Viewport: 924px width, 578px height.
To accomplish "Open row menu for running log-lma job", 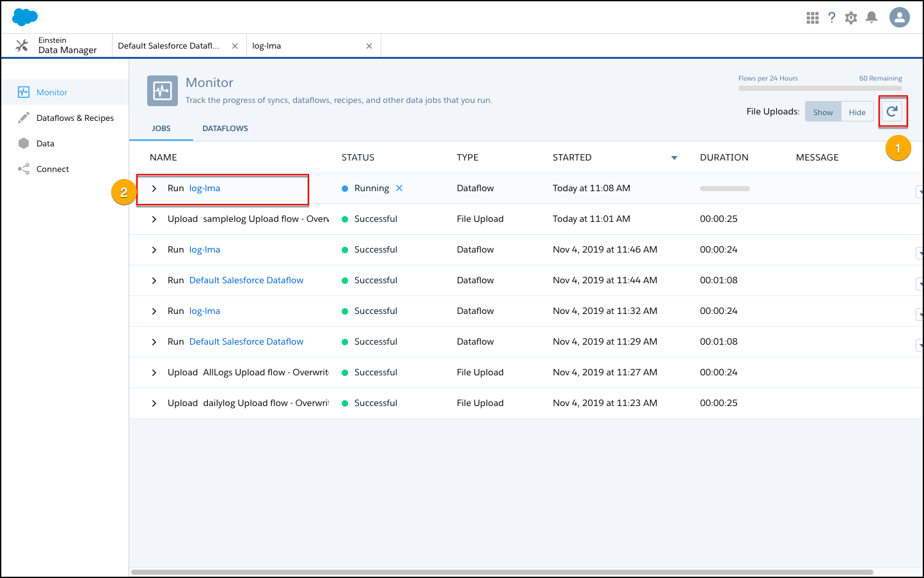I will pos(920,191).
